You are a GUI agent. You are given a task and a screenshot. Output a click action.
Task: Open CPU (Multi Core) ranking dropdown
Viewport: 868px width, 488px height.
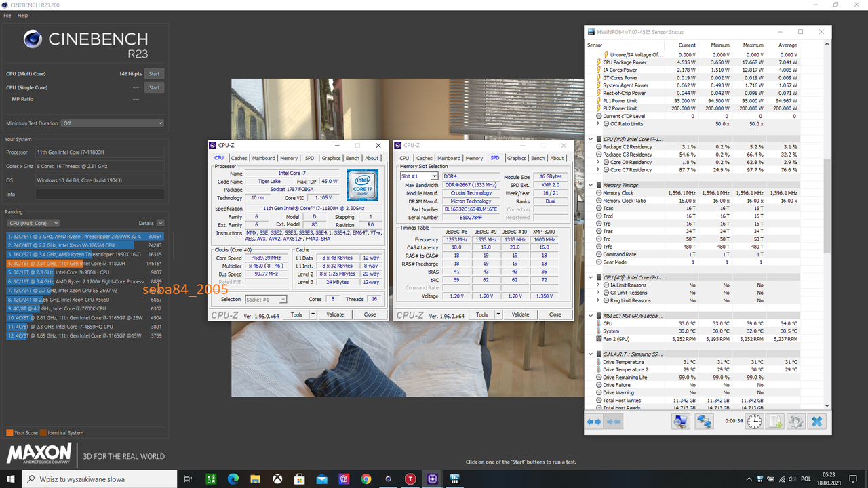pos(33,223)
